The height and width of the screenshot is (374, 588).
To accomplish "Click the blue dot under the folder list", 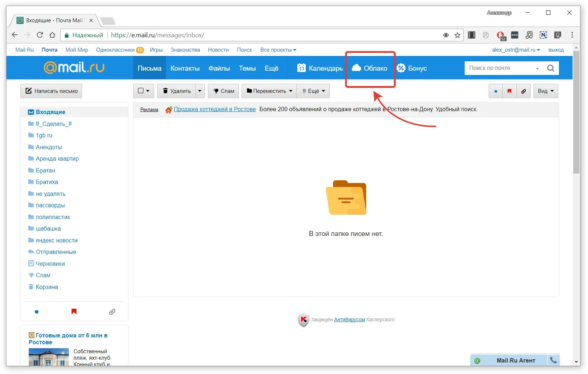I will [37, 312].
